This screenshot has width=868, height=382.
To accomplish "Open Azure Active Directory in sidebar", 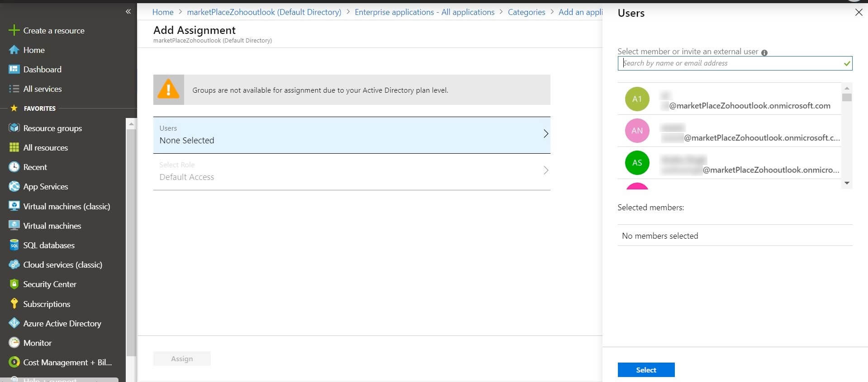I will (x=62, y=324).
